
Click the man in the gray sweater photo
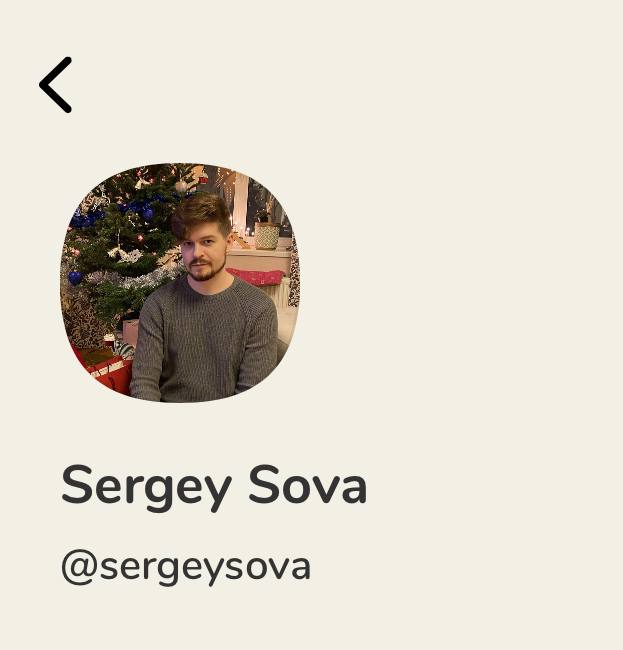click(180, 283)
